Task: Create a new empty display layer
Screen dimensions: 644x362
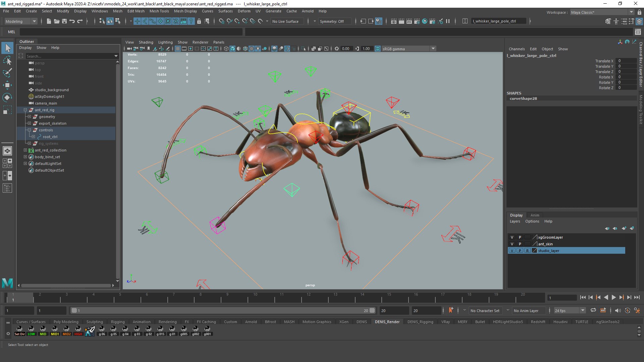Action: point(624,228)
